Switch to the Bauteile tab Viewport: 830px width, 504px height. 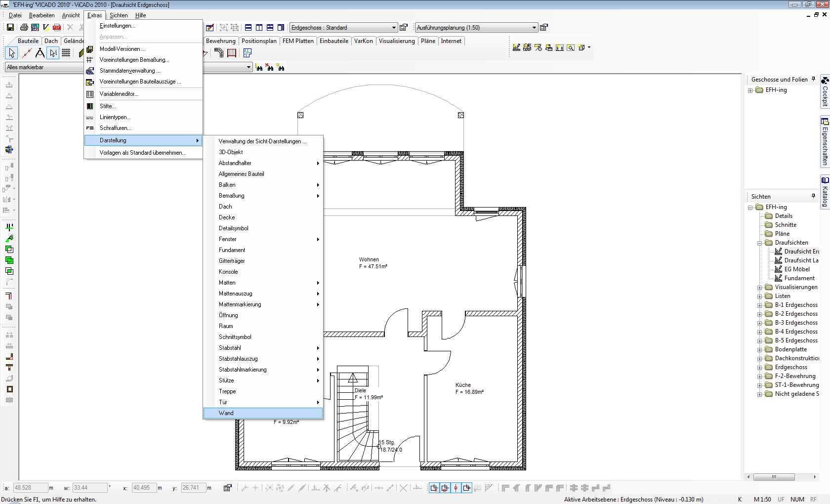click(x=28, y=41)
